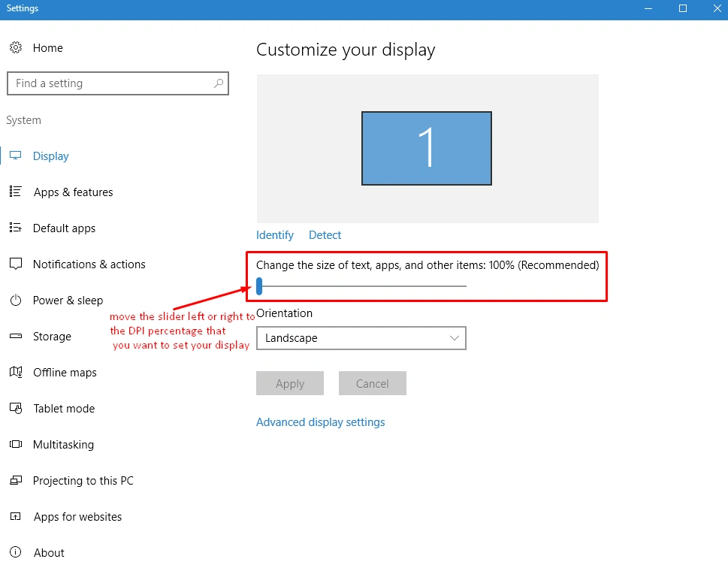Click the Display monitor icon
Viewport: 728px width, 562px height.
pos(15,156)
